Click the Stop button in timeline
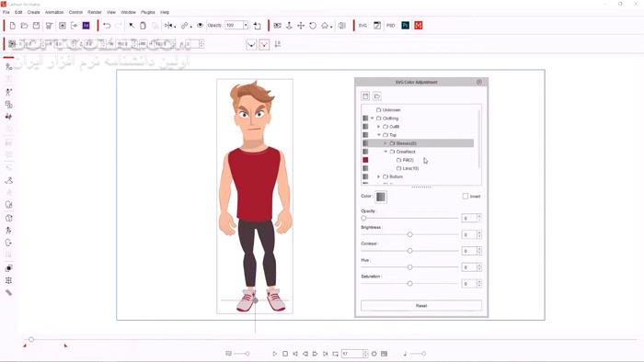This screenshot has width=644, height=362. click(285, 354)
